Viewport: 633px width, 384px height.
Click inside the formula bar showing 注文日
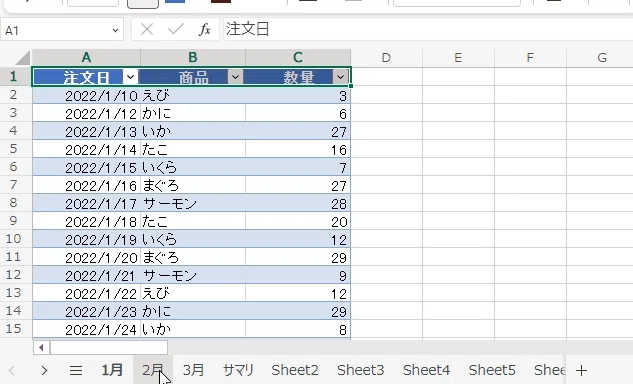coord(428,29)
